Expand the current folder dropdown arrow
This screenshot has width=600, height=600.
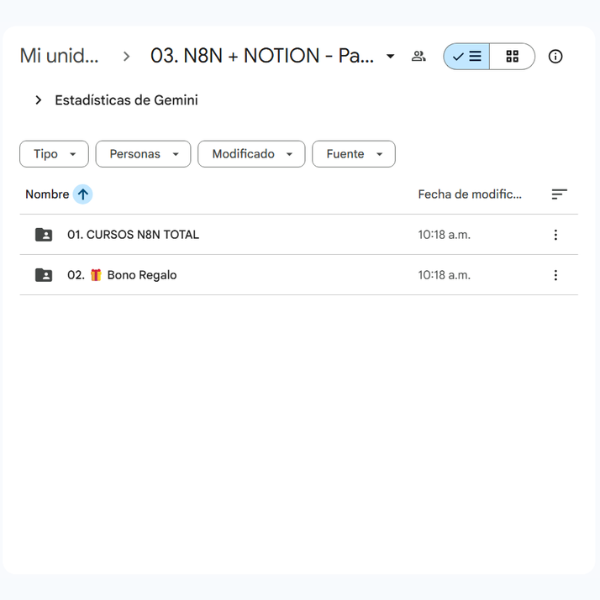390,57
